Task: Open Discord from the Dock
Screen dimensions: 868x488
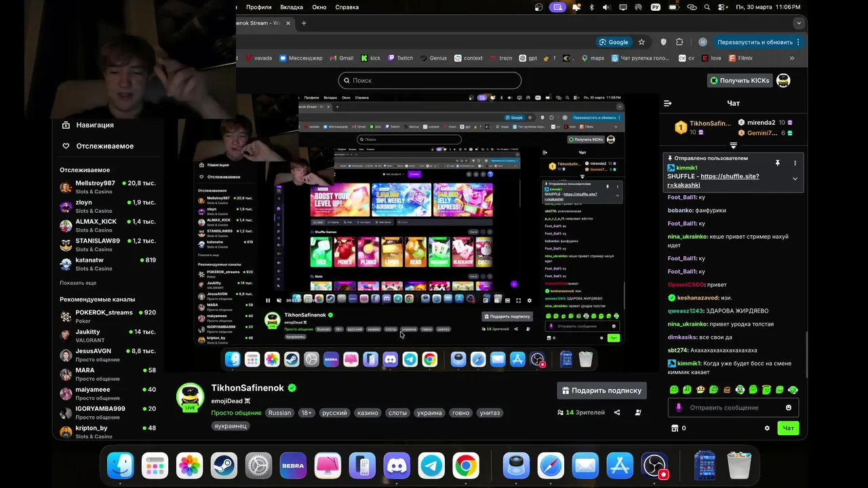Action: coord(397,466)
